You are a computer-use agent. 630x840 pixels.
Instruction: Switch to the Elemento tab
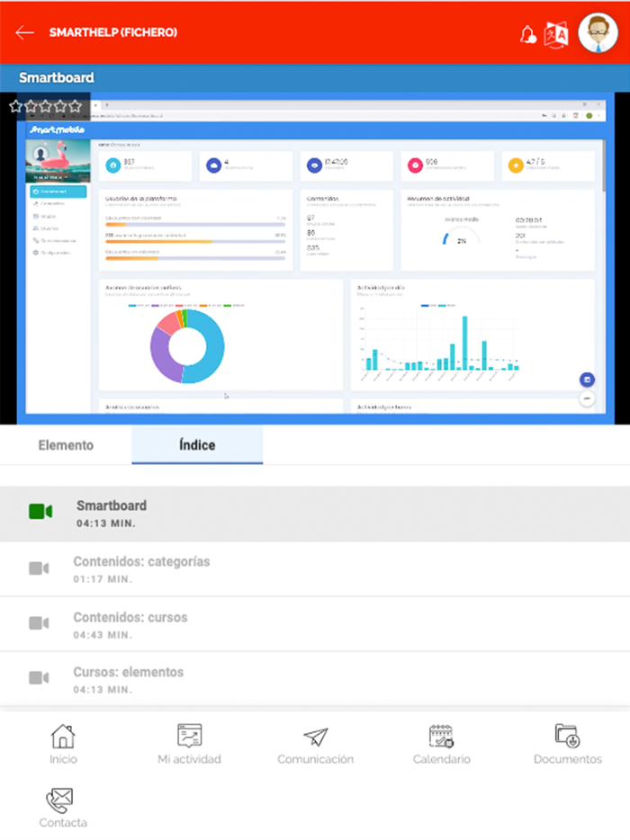click(66, 445)
